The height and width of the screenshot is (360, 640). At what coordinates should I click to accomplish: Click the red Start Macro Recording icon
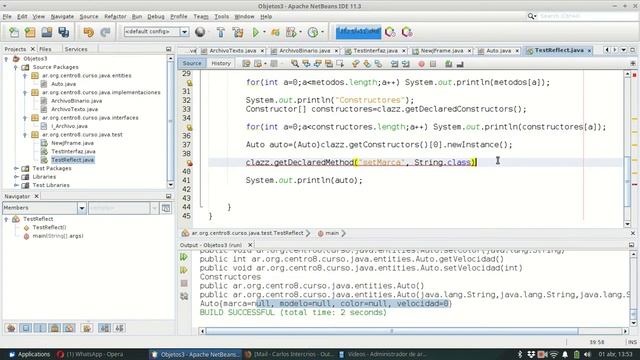(421, 64)
